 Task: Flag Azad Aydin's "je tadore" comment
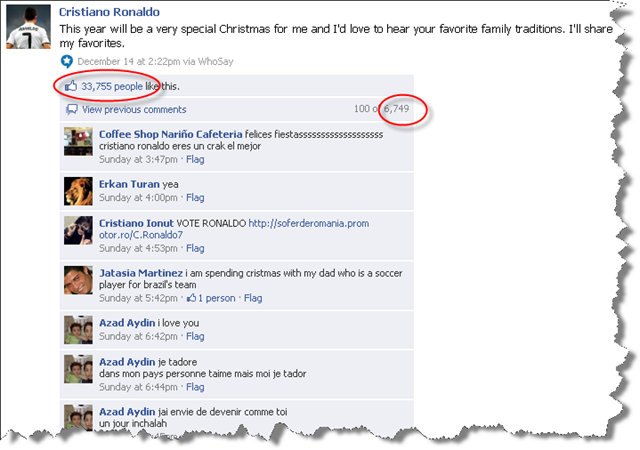pos(195,387)
